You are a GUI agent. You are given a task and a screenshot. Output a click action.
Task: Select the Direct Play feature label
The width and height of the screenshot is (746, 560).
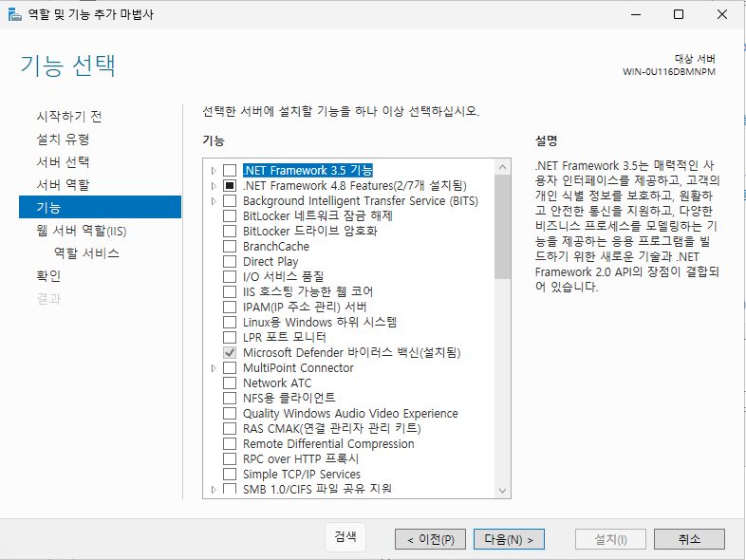(270, 262)
